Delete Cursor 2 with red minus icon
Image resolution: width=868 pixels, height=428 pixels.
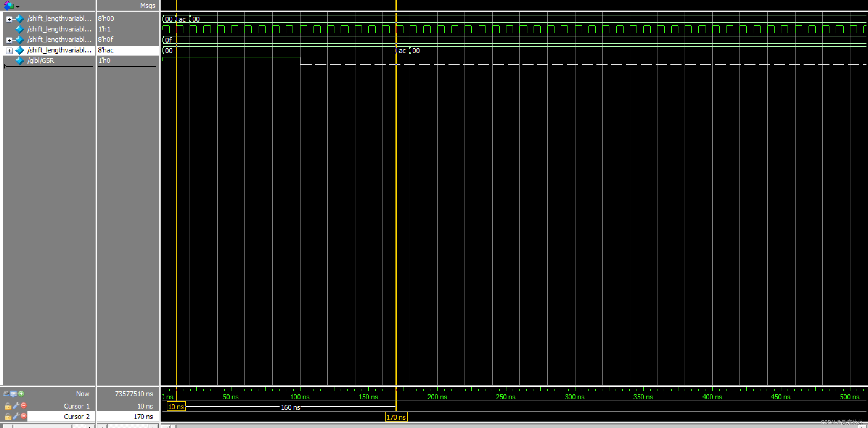coord(24,416)
